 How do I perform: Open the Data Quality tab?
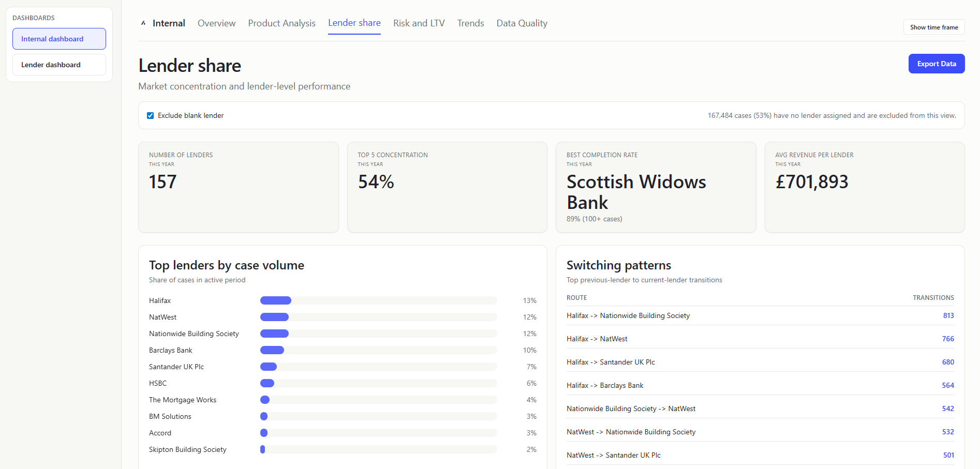tap(522, 23)
